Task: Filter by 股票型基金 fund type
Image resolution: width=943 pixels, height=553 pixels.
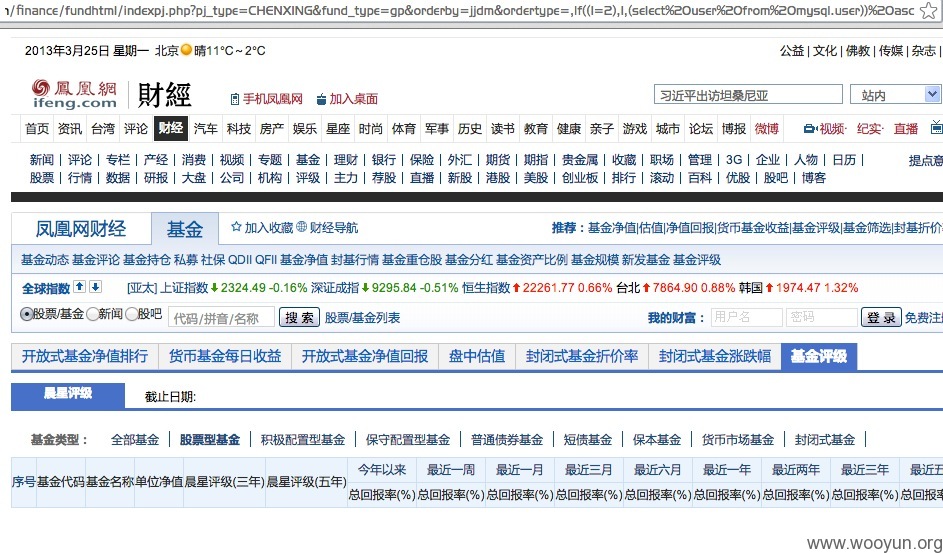Action: pos(210,440)
